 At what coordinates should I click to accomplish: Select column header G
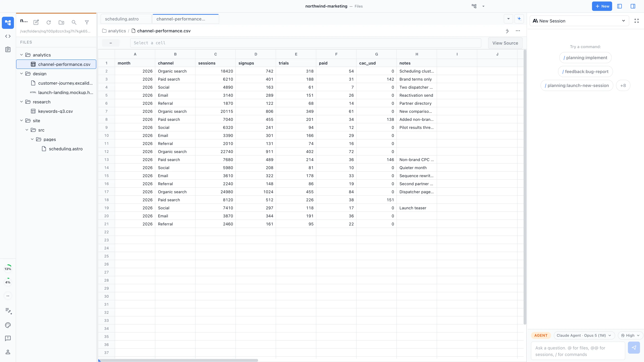(x=376, y=54)
